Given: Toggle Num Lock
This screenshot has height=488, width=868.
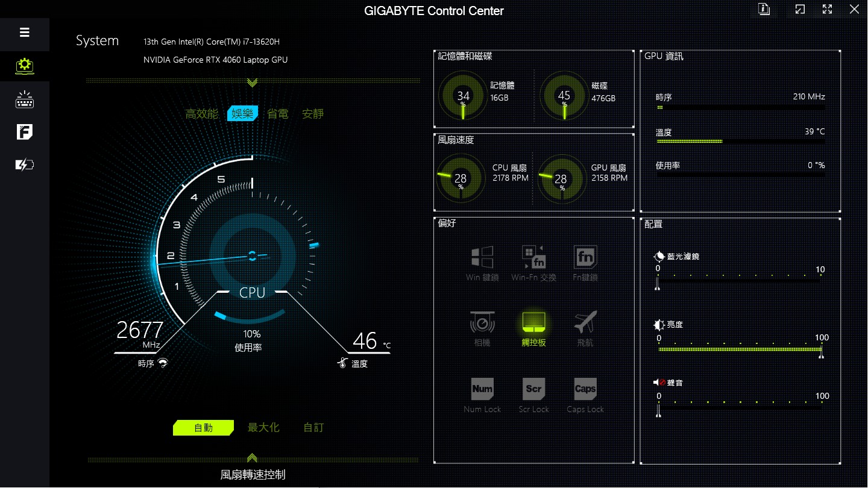Looking at the screenshot, I should point(482,395).
